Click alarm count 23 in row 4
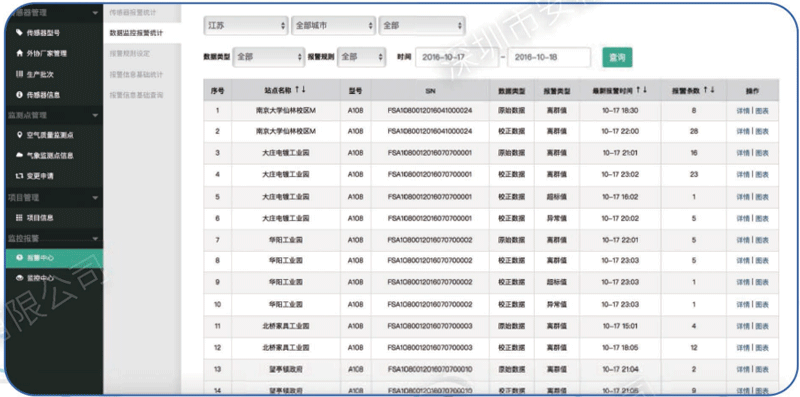Image resolution: width=800 pixels, height=397 pixels. pyautogui.click(x=693, y=175)
